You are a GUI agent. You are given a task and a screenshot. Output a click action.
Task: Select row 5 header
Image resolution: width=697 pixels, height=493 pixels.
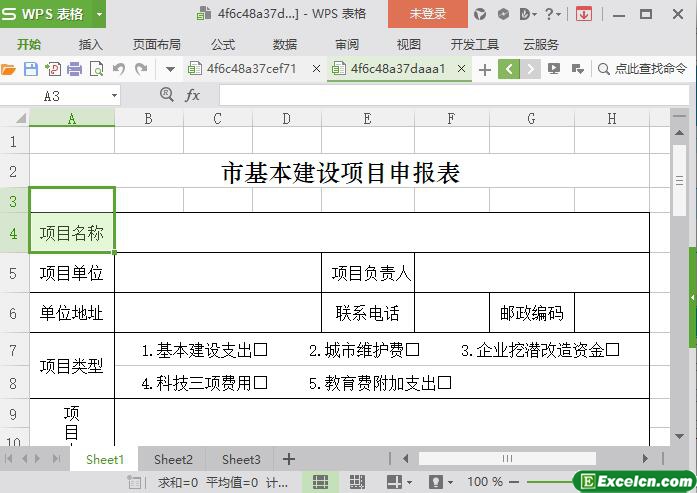click(13, 273)
